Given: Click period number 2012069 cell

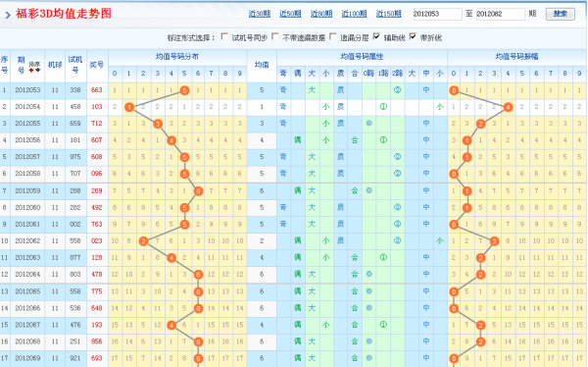Looking at the screenshot, I should tap(27, 358).
